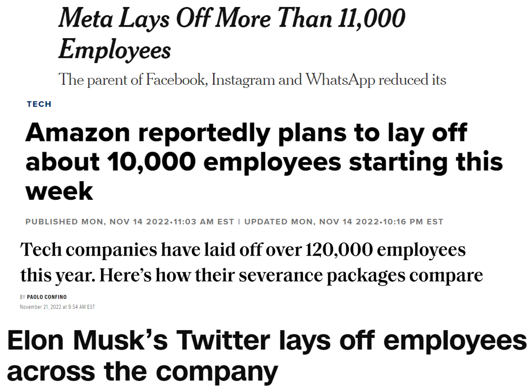Click 'across the company' in Twitter headline
The width and height of the screenshot is (532, 392).
click(142, 371)
